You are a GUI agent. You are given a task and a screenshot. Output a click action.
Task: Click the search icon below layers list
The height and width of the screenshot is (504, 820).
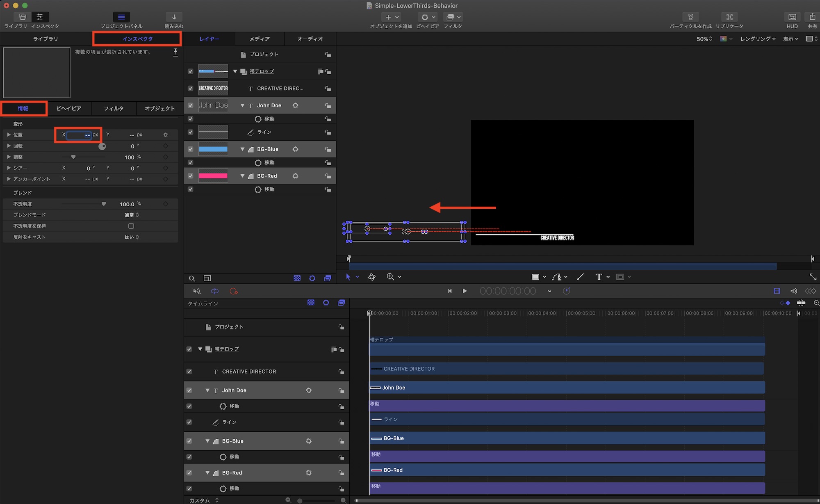click(192, 278)
